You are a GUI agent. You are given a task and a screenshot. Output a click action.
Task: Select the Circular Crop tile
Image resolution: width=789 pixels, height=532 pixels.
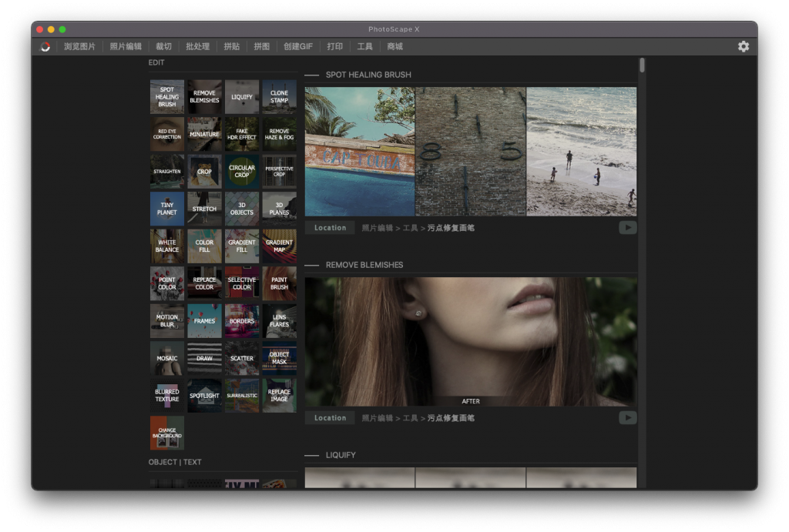click(242, 172)
